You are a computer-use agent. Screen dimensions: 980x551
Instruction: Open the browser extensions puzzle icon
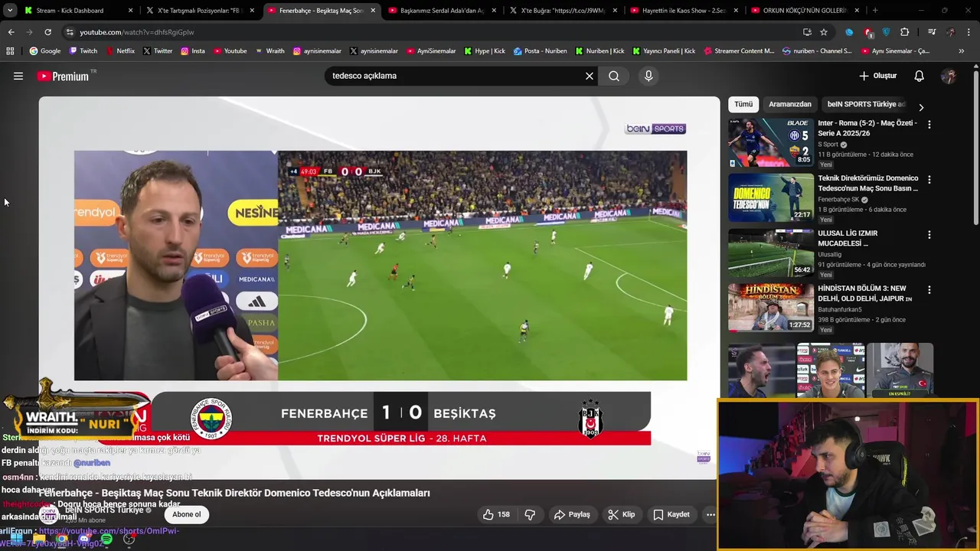tap(905, 32)
